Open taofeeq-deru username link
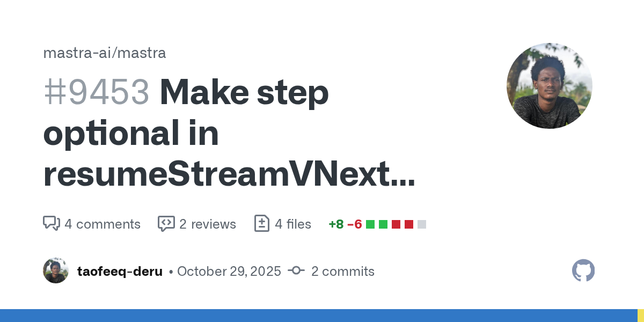 pos(120,271)
